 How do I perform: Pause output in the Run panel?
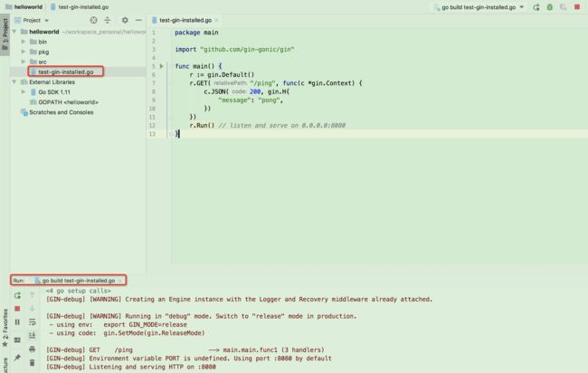click(17, 322)
